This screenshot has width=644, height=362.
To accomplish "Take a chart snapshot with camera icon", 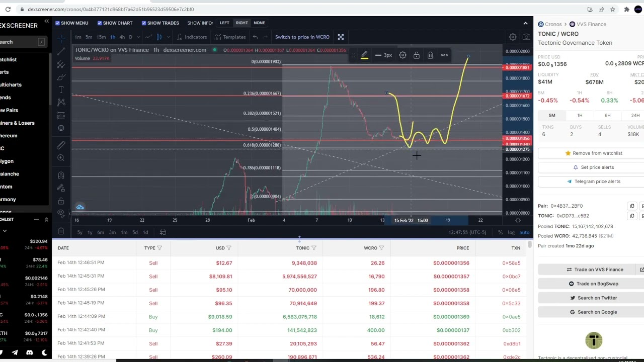I will click(526, 37).
